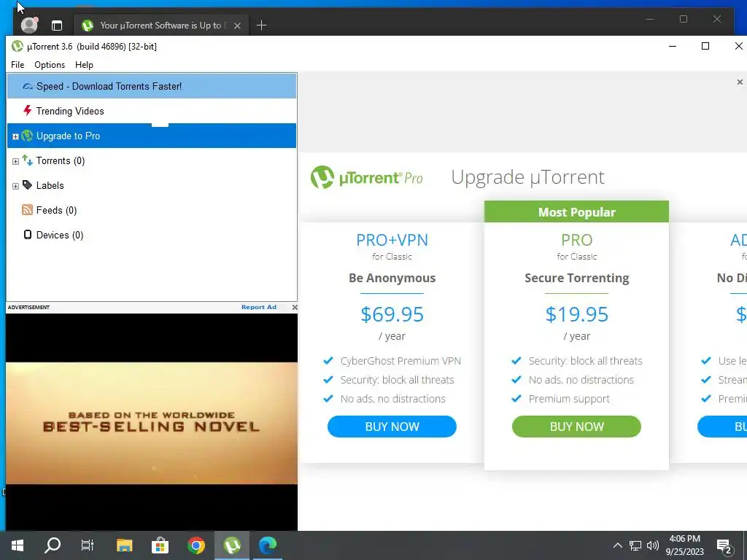Select the Your µTorrent Software browser tab
The width and height of the screenshot is (747, 560).
coord(160,26)
